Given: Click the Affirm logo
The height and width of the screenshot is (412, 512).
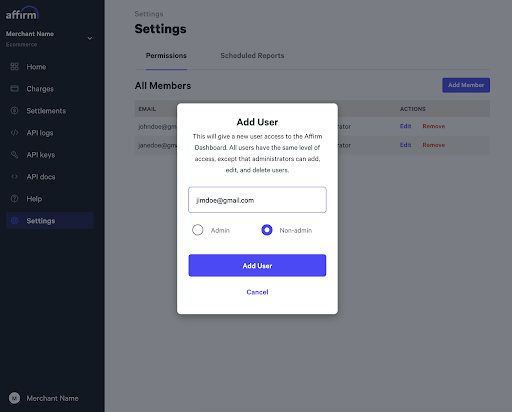Looking at the screenshot, I should tap(22, 13).
